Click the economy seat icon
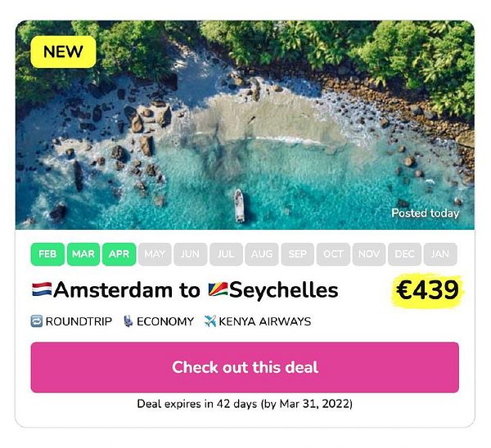Image resolution: width=491 pixels, height=448 pixels. (128, 321)
